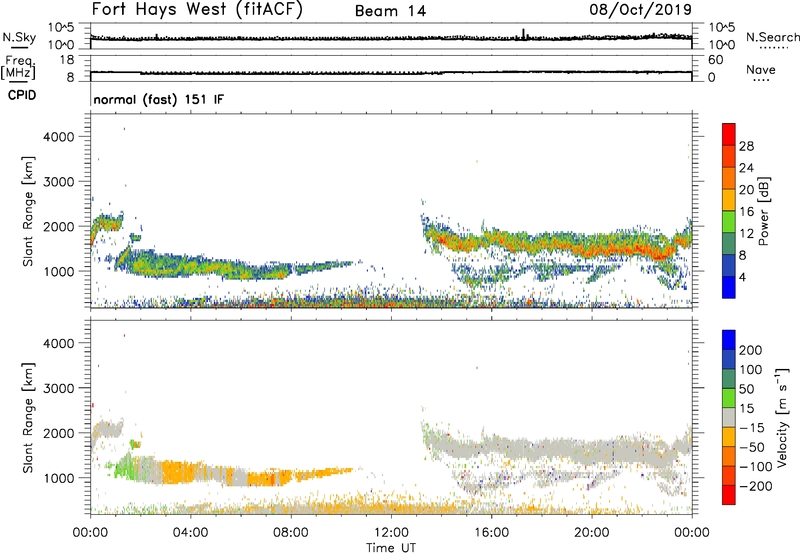Click the '28' power scale value
The width and height of the screenshot is (800, 554).
pos(746,146)
